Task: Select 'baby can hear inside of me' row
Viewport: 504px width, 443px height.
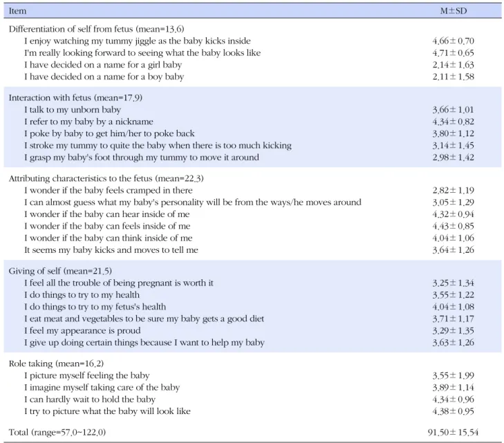Action: [107, 214]
